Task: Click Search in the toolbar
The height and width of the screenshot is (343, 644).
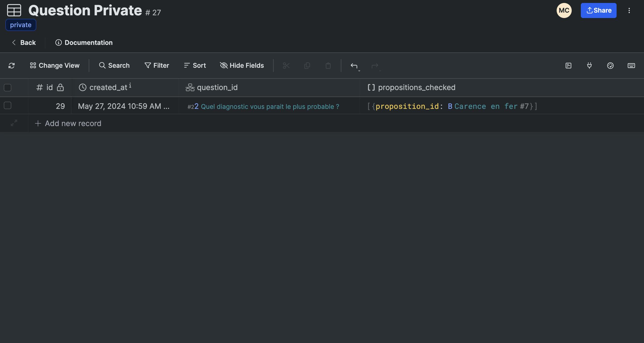Action: (114, 66)
